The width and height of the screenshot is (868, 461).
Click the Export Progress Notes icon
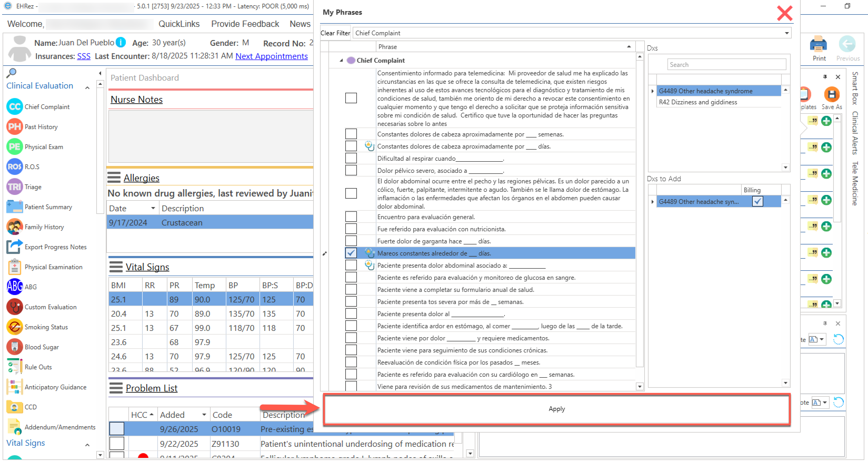coord(14,247)
